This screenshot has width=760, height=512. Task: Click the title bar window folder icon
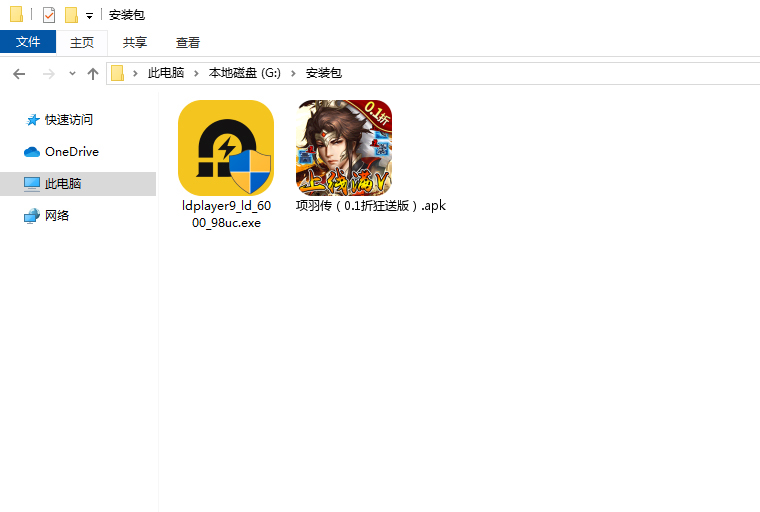16,14
